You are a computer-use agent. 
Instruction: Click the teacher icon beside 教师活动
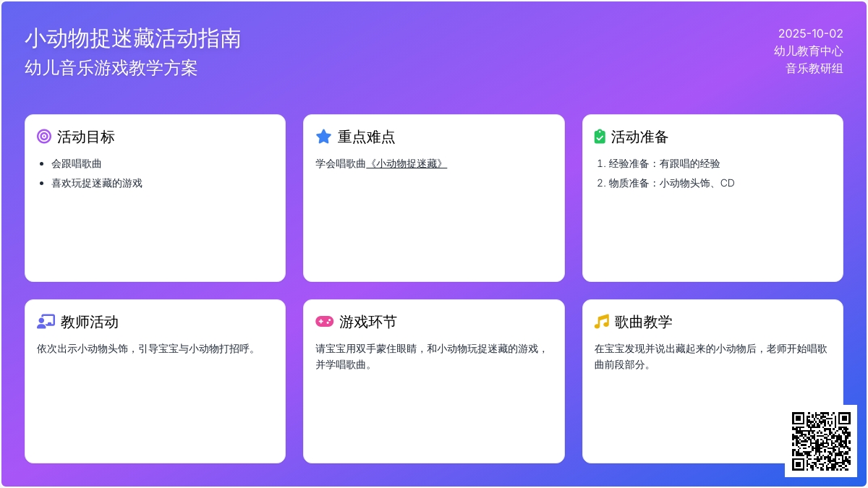(x=46, y=322)
